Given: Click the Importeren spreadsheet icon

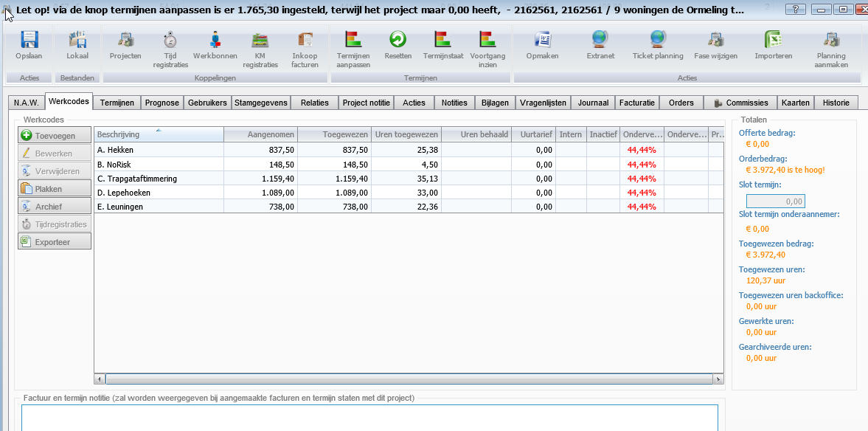Looking at the screenshot, I should (x=773, y=41).
